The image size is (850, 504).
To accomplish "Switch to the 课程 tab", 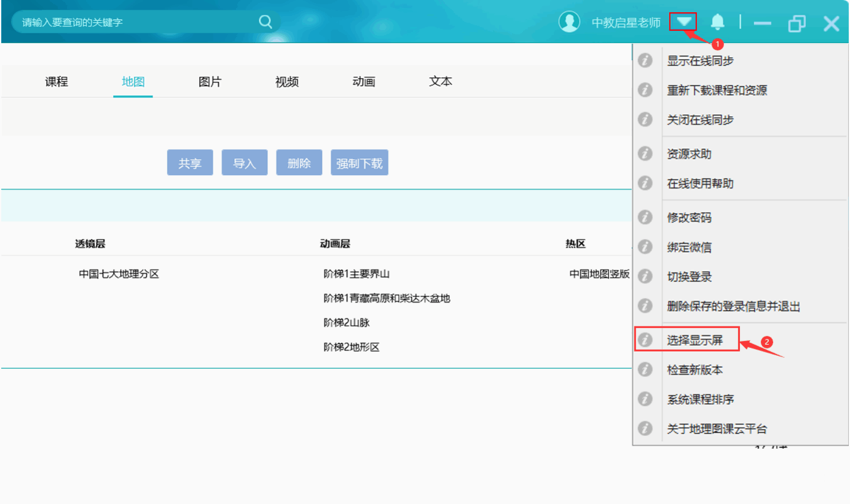I will point(57,82).
